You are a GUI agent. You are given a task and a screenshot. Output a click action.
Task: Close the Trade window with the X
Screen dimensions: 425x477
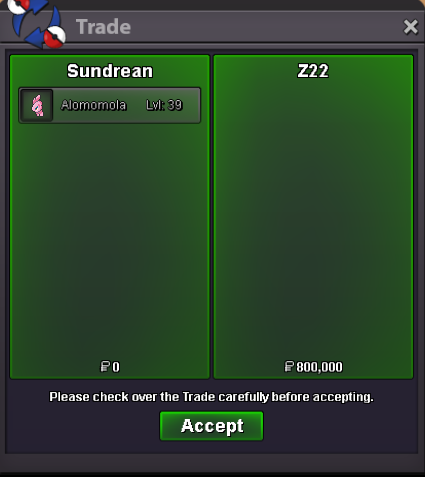click(410, 27)
